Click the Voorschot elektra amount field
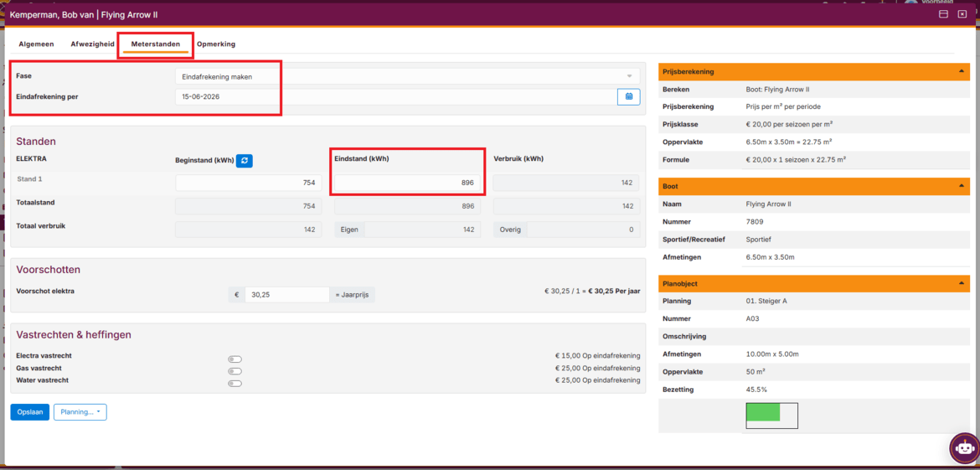 pos(286,294)
